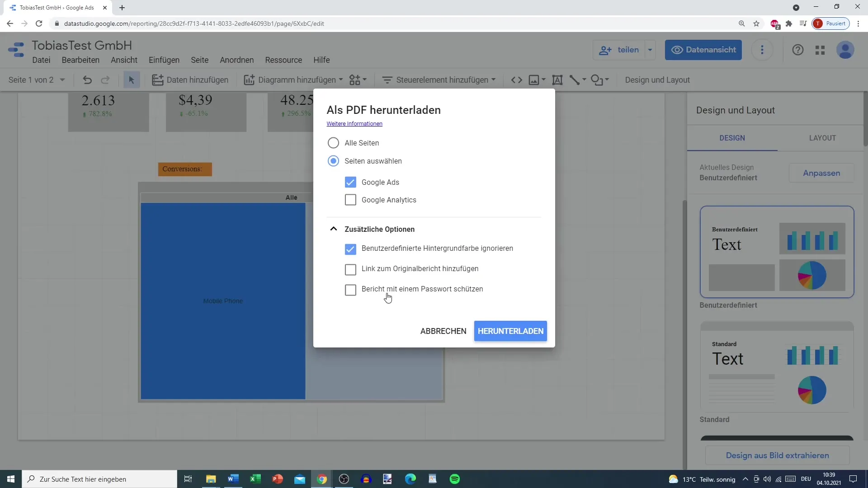Image resolution: width=868 pixels, height=488 pixels.
Task: Select the text box tool
Action: (557, 80)
